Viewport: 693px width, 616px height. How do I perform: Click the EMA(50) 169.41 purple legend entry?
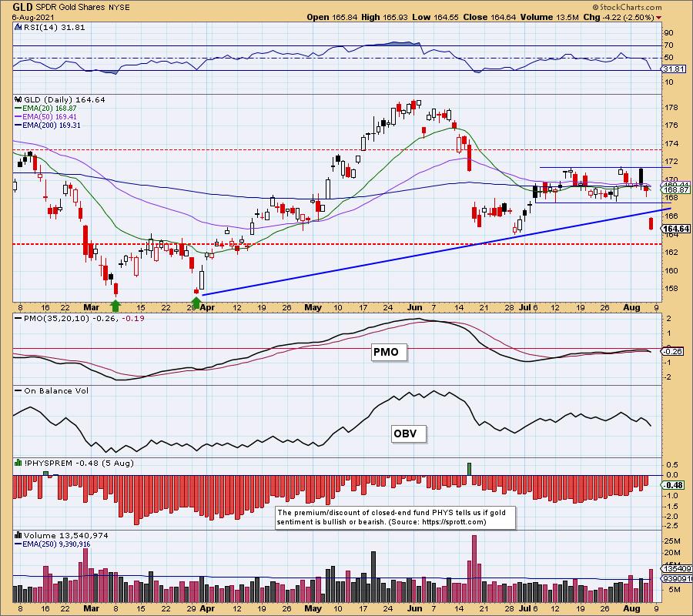tap(45, 117)
